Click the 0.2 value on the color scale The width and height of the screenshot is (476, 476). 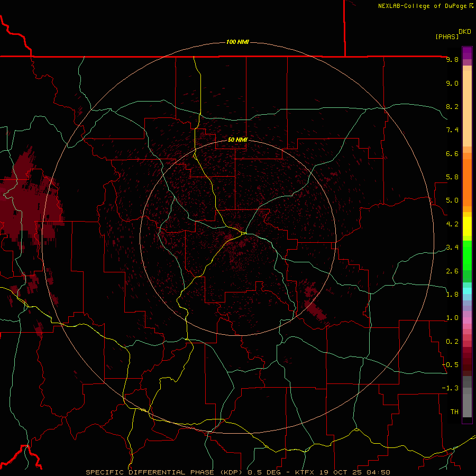click(452, 342)
